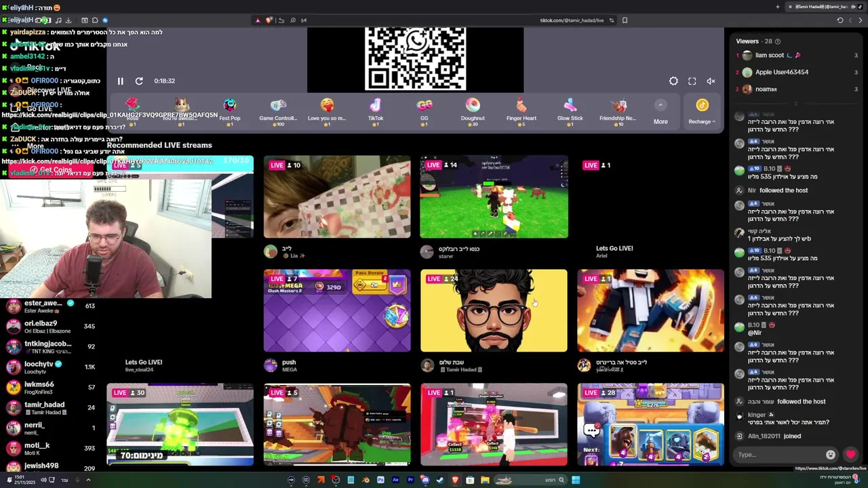Click the chat message input field
Image resolution: width=868 pixels, height=488 pixels.
pos(778,455)
